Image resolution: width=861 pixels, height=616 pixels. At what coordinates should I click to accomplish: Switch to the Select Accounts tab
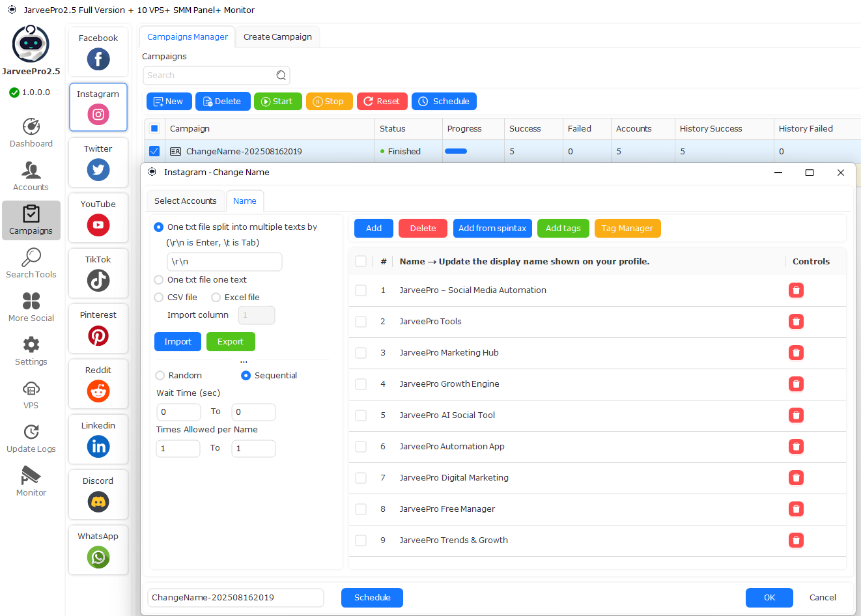(x=186, y=201)
